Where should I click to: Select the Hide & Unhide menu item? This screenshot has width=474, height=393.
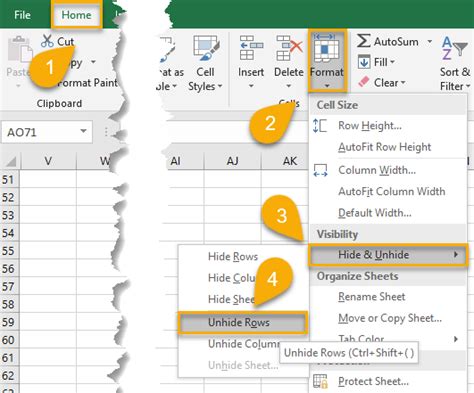(389, 255)
